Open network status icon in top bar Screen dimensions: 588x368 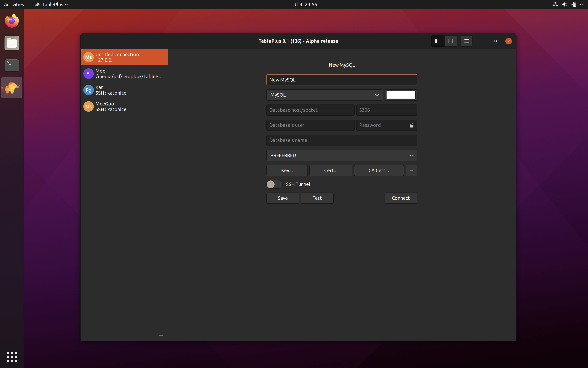(x=555, y=4)
